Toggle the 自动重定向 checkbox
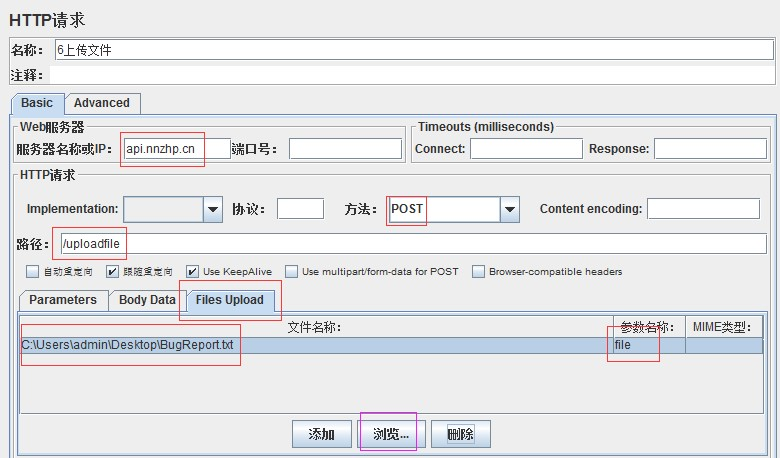Image resolution: width=780 pixels, height=458 pixels. point(32,272)
